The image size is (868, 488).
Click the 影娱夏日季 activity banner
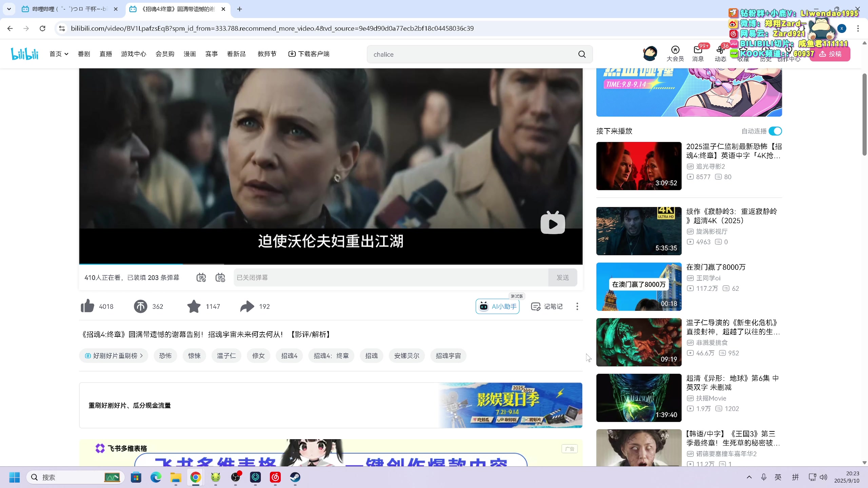[331, 405]
